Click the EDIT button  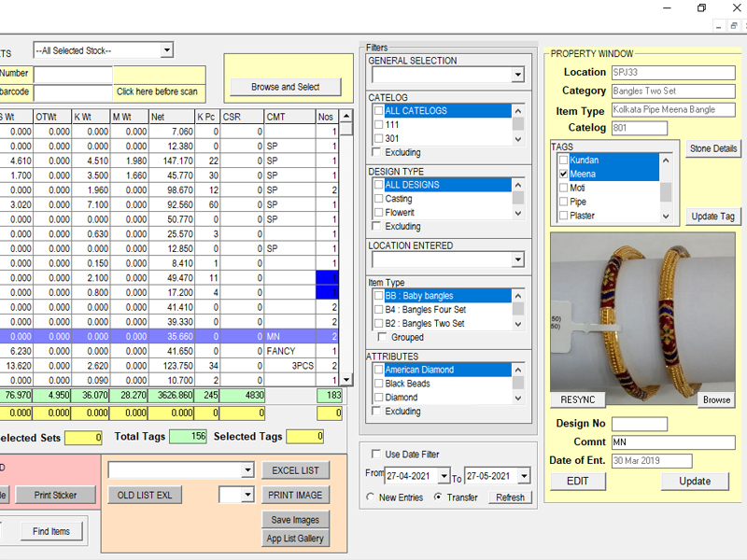577,481
